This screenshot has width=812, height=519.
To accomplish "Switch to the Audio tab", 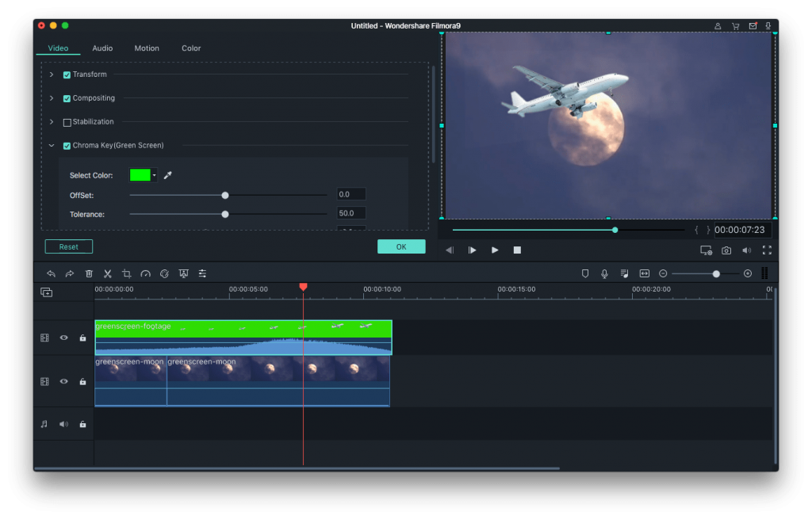I will point(101,48).
